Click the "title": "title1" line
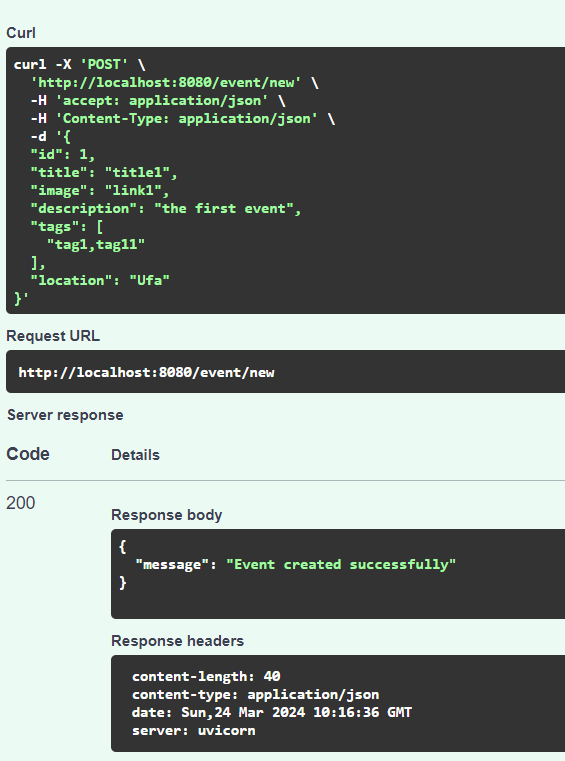 point(104,172)
